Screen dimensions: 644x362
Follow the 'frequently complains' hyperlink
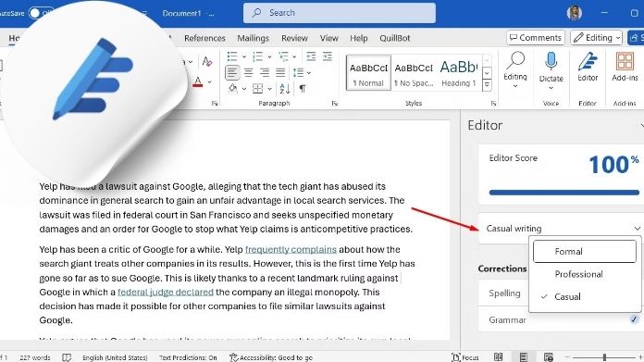pos(291,249)
